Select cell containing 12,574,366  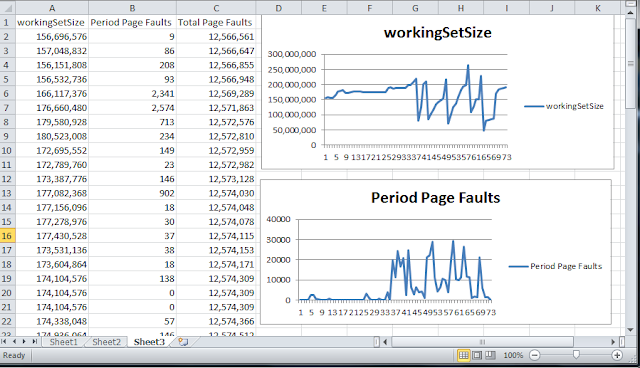click(x=216, y=321)
